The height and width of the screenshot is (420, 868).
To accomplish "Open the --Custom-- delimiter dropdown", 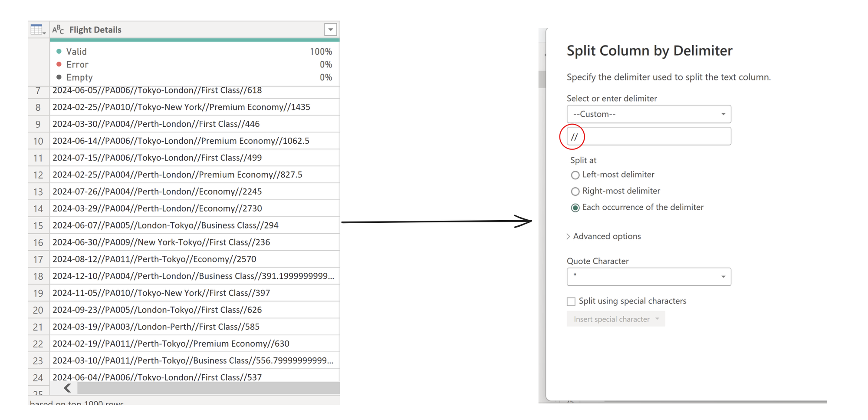I will [x=648, y=114].
